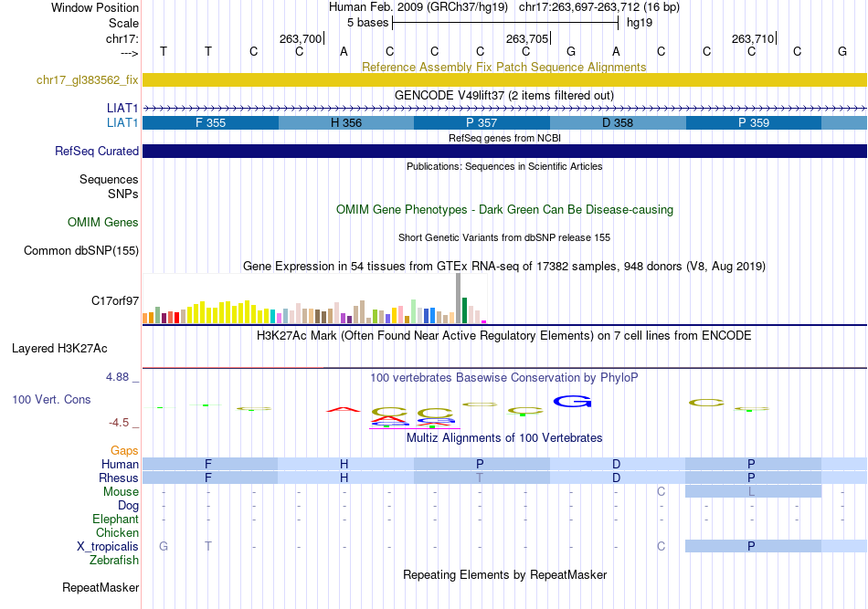Open the GENCODE V49lift37 track title
This screenshot has width=868, height=609.
tap(503, 95)
